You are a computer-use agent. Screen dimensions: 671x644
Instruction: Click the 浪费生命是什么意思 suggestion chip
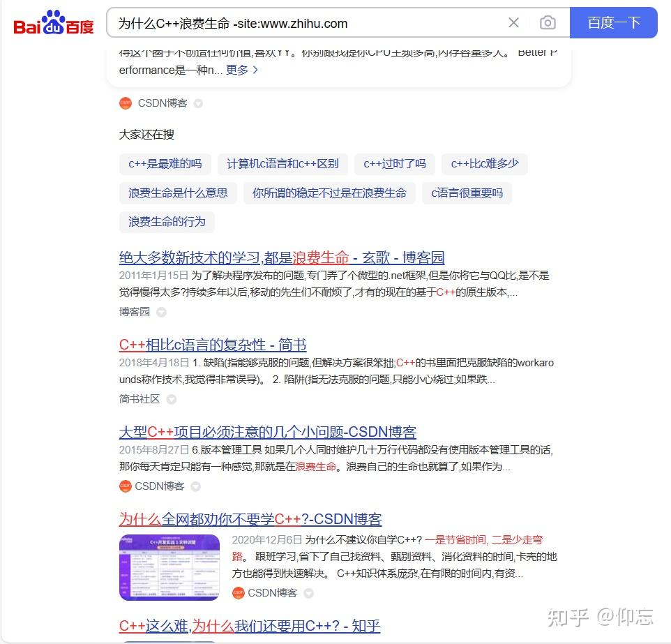(177, 193)
